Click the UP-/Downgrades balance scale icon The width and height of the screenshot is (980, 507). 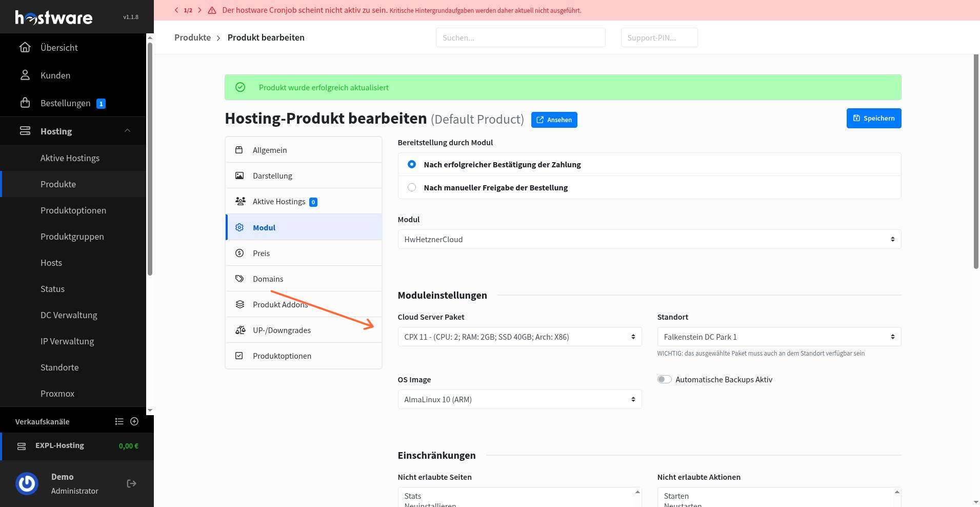240,330
